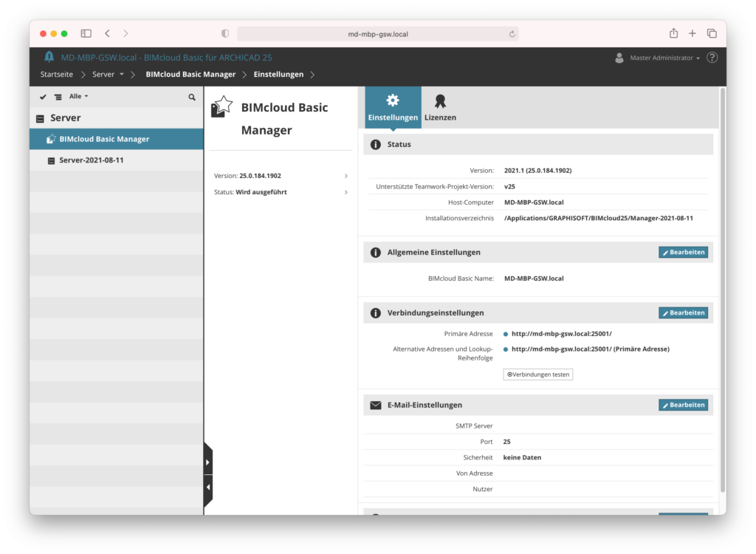The height and width of the screenshot is (554, 756).
Task: Click the list filter icon next to the checkmark
Action: 58,96
